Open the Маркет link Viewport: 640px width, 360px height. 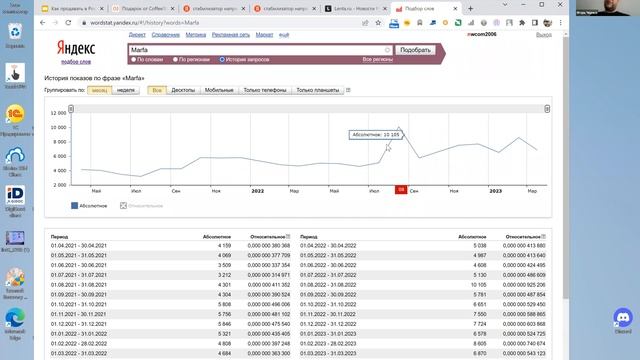(x=264, y=35)
